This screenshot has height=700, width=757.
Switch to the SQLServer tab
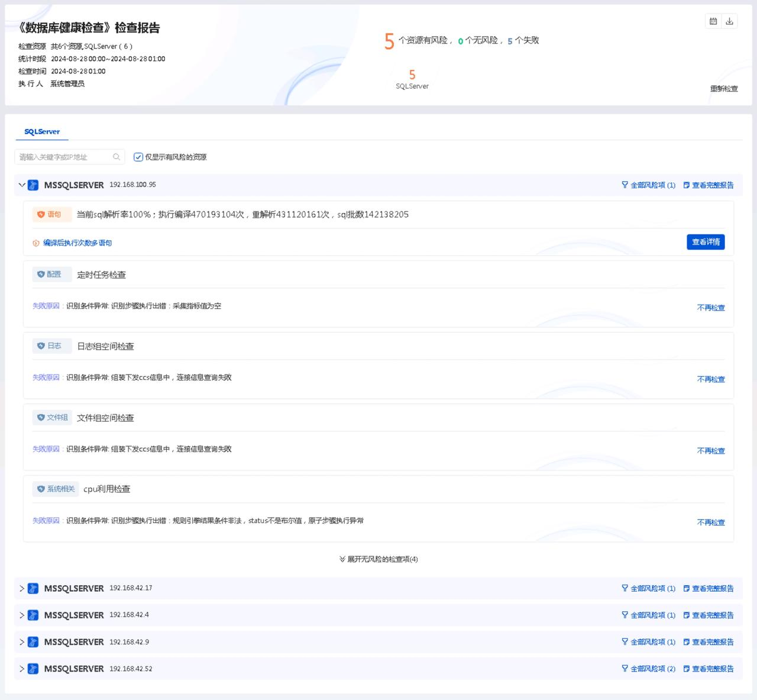pos(42,132)
